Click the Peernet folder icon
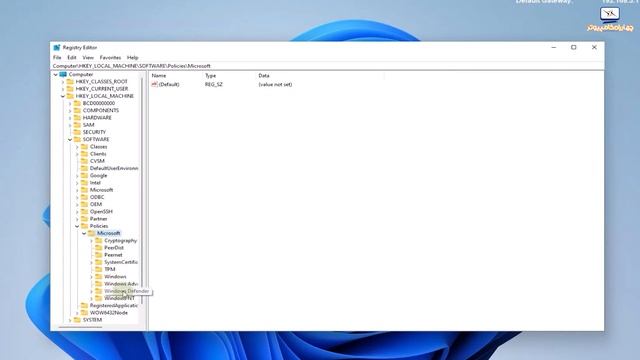Viewport: 640px width, 360px height. tap(99, 255)
